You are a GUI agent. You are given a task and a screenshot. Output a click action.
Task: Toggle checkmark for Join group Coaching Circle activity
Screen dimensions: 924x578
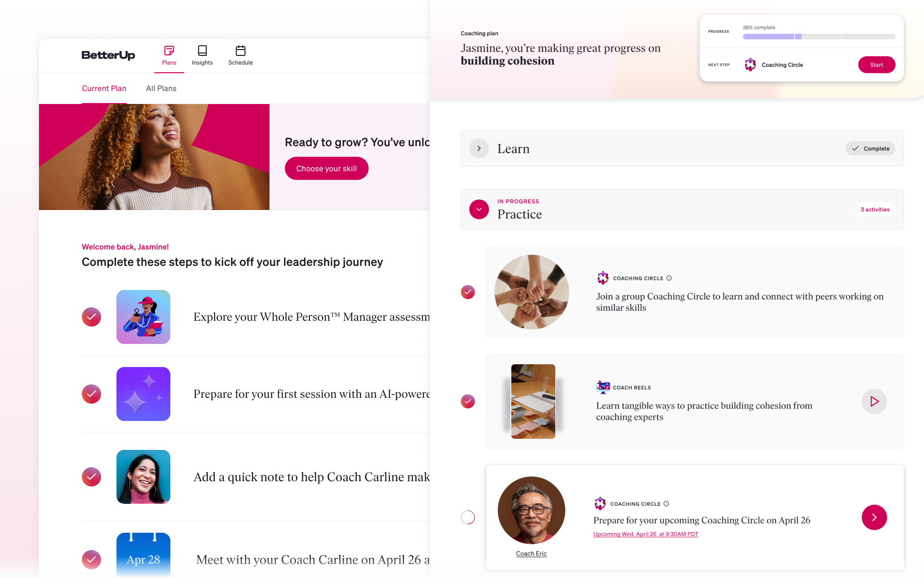tap(468, 292)
